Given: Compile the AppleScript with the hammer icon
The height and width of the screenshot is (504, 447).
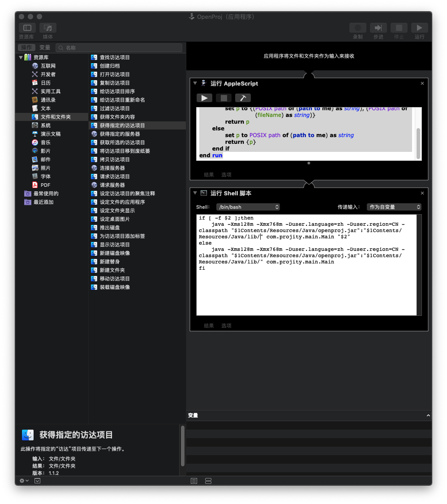Looking at the screenshot, I should click(x=243, y=98).
